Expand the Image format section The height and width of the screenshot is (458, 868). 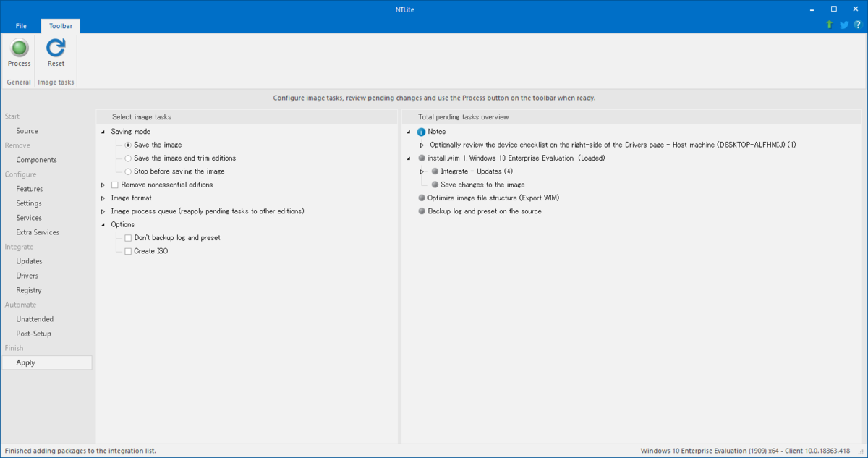(x=103, y=198)
